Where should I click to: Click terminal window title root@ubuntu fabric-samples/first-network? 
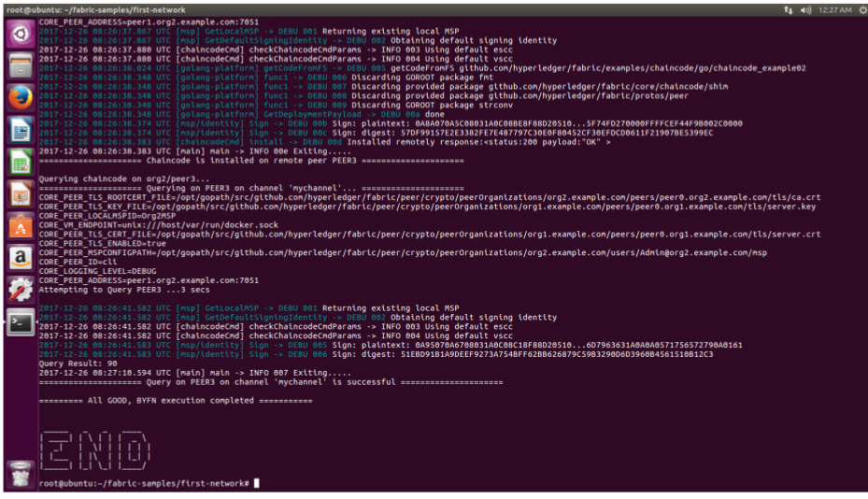pyautogui.click(x=95, y=10)
